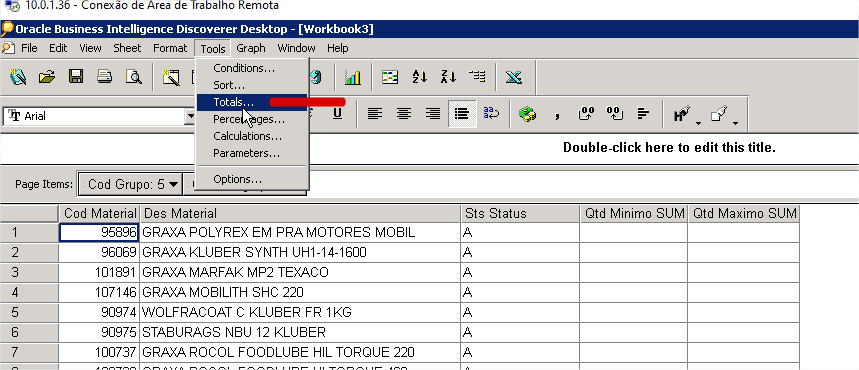This screenshot has width=859, height=370.
Task: Open the Sheet menu
Action: pos(127,48)
